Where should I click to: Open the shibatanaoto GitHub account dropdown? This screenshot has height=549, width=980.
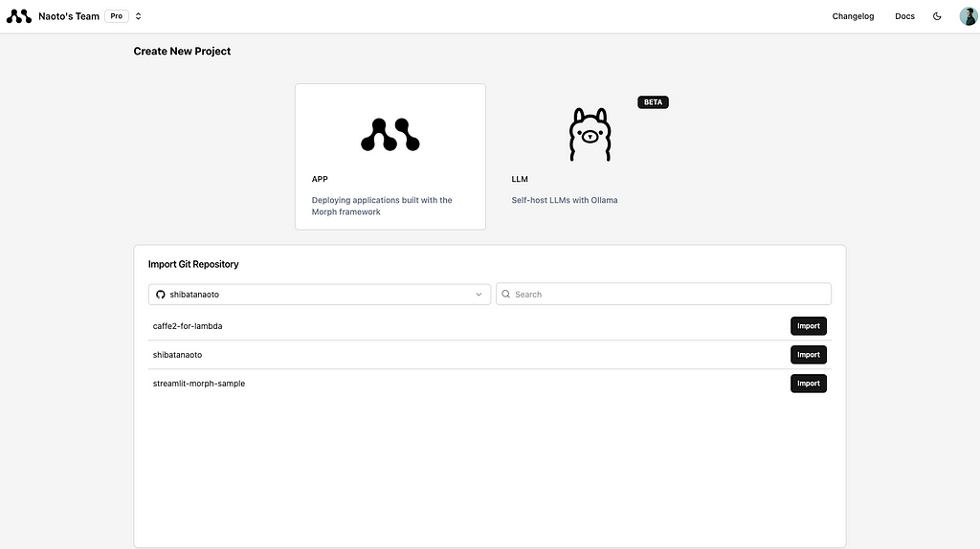[320, 295]
